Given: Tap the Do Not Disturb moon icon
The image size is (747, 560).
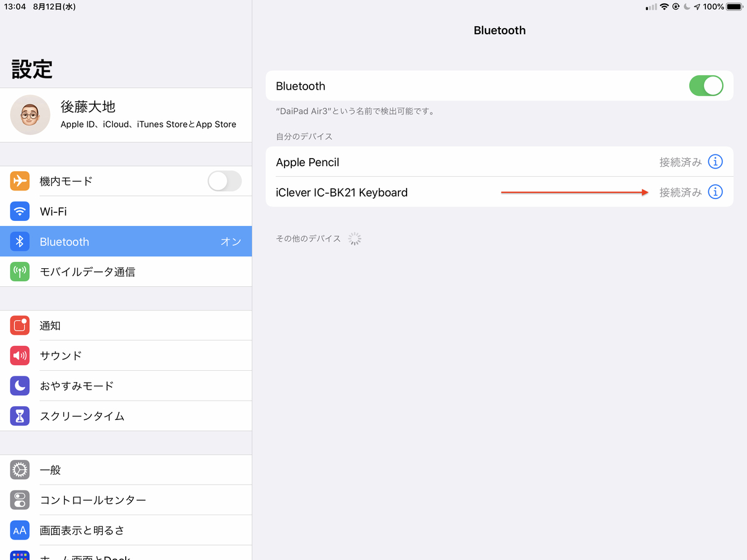Looking at the screenshot, I should point(20,386).
